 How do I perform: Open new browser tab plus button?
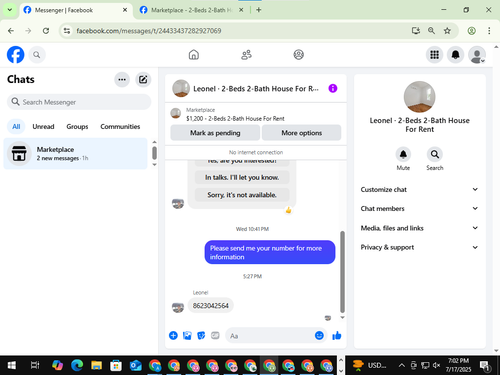pos(259,10)
